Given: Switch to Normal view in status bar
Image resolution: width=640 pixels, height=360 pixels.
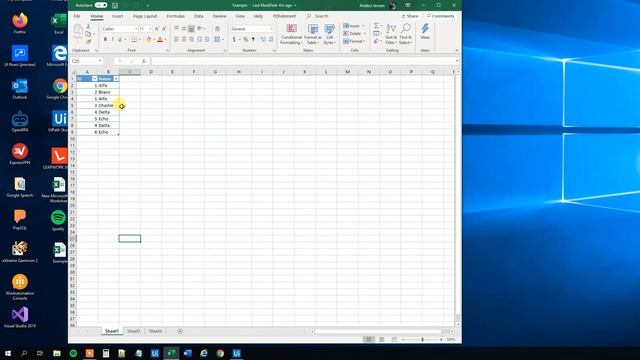Looking at the screenshot, I should coord(369,339).
